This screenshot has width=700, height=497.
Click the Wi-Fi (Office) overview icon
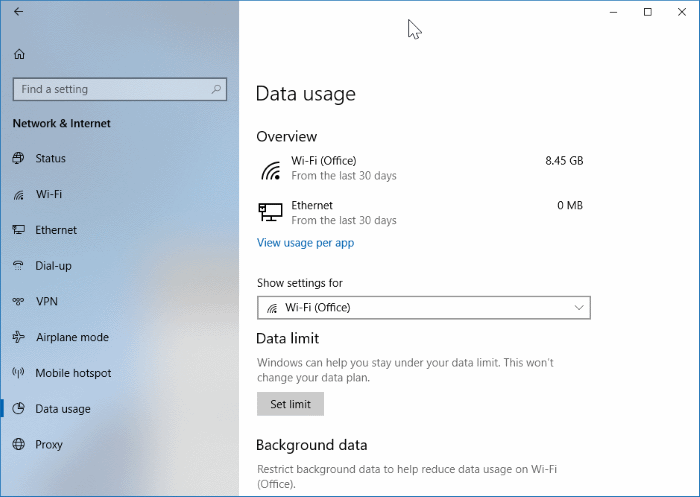click(x=271, y=170)
